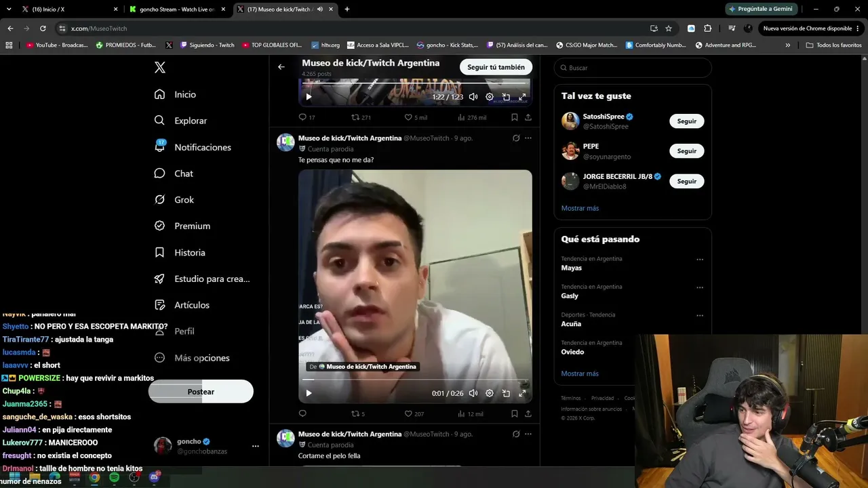Play the 1:23 video in top post
Screen dimensions: 868x488
pyautogui.click(x=309, y=97)
